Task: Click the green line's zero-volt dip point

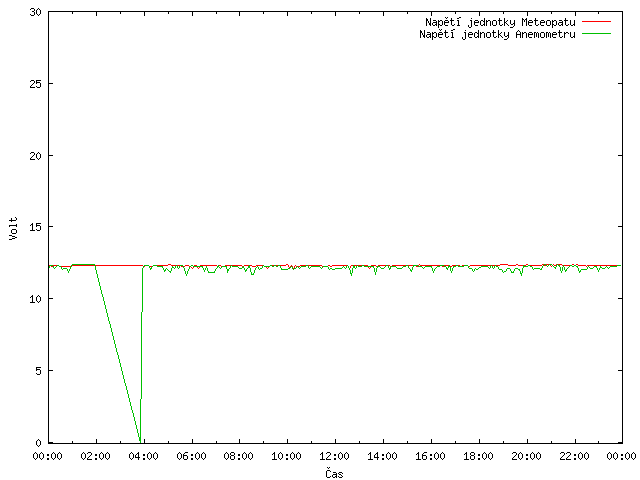Action: [x=140, y=442]
